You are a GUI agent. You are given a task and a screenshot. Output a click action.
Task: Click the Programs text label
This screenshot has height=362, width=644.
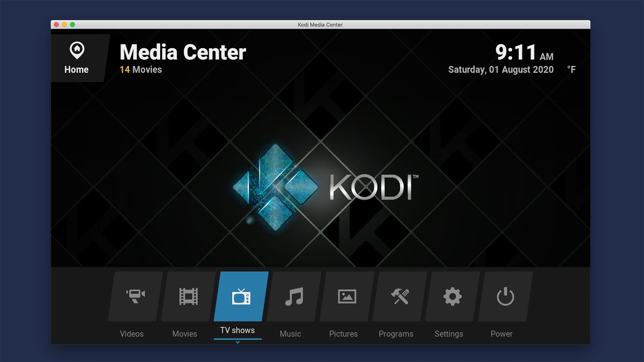(396, 334)
